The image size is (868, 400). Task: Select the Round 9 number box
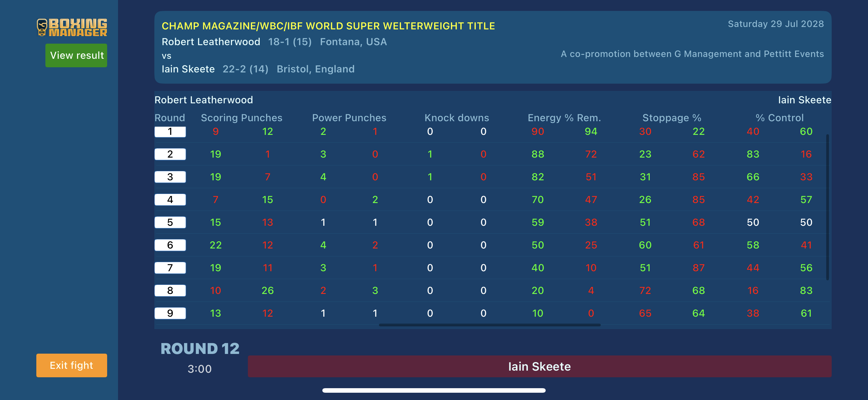click(170, 313)
